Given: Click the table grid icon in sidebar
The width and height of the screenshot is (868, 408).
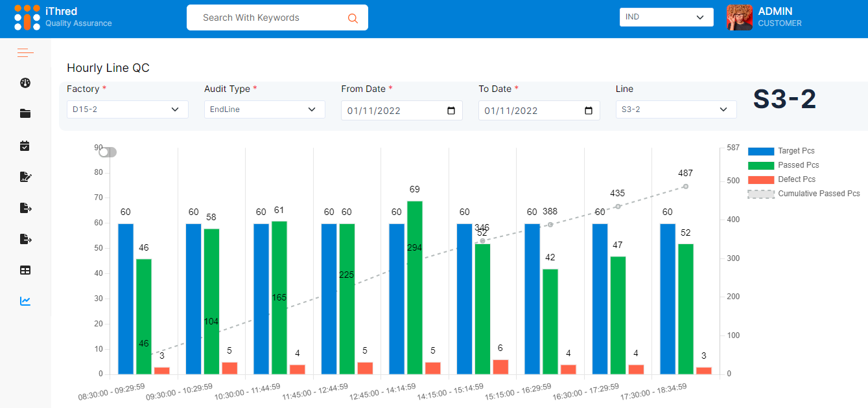Looking at the screenshot, I should tap(25, 270).
